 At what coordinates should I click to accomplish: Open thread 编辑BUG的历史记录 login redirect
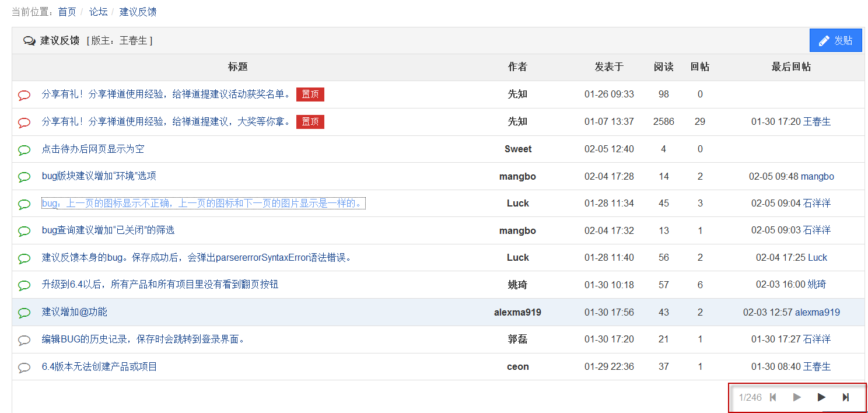(143, 339)
